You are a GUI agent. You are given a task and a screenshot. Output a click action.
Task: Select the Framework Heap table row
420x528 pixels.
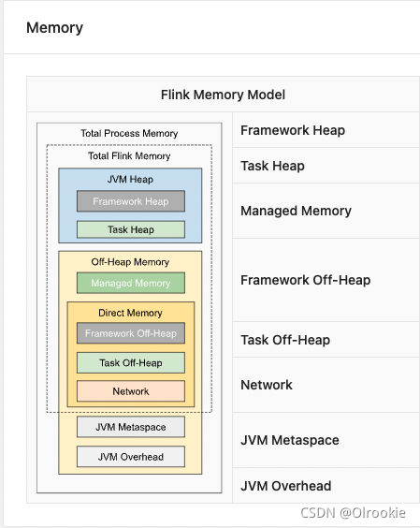tap(326, 130)
